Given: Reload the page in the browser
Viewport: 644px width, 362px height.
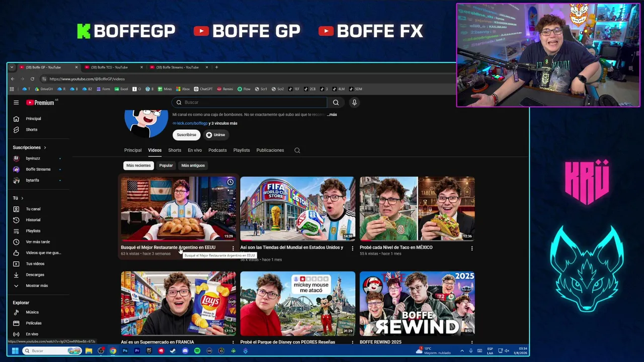Looking at the screenshot, I should pos(32,79).
